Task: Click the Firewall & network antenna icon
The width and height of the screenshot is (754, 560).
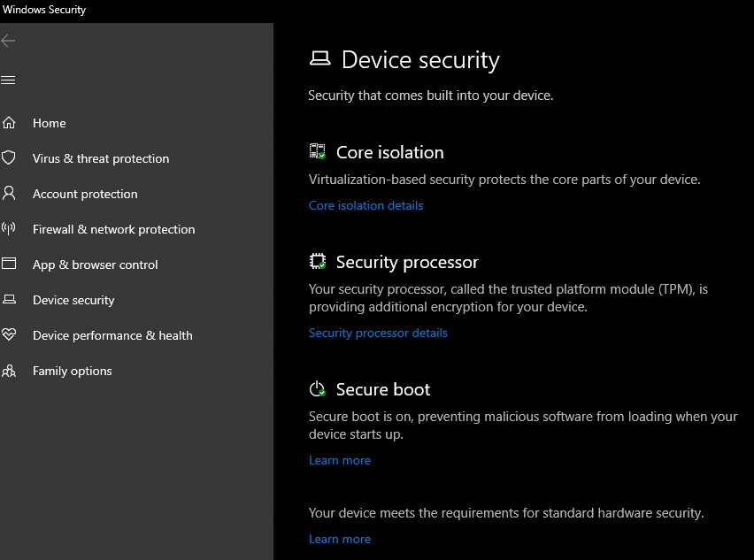Action: pyautogui.click(x=9, y=229)
